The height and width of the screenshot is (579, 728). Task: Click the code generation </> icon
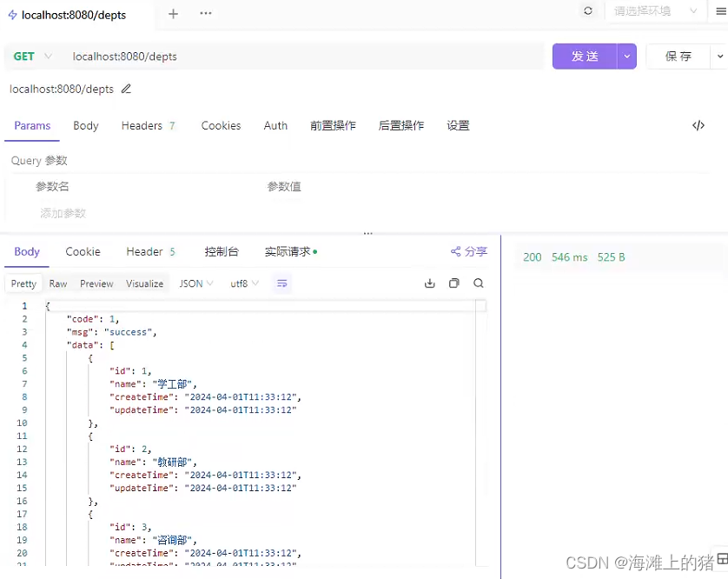[x=698, y=125]
